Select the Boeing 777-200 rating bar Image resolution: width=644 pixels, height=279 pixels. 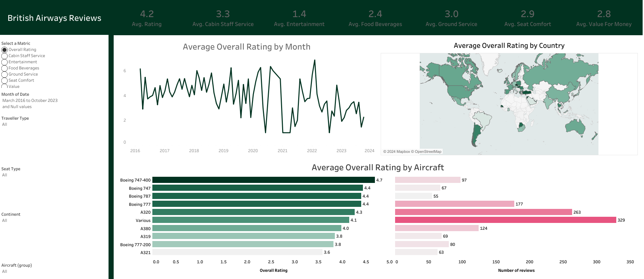243,244
